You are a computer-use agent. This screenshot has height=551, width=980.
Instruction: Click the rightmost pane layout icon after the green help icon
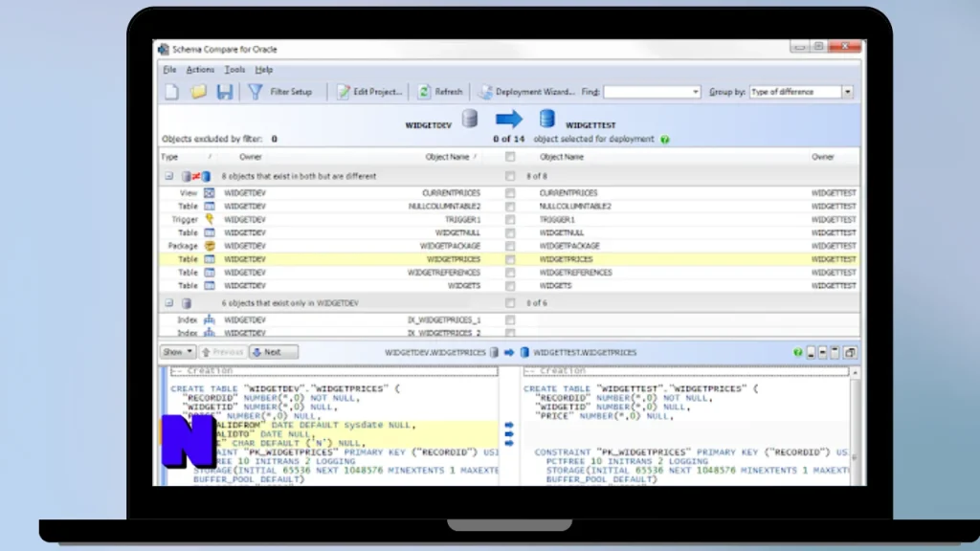coord(850,352)
